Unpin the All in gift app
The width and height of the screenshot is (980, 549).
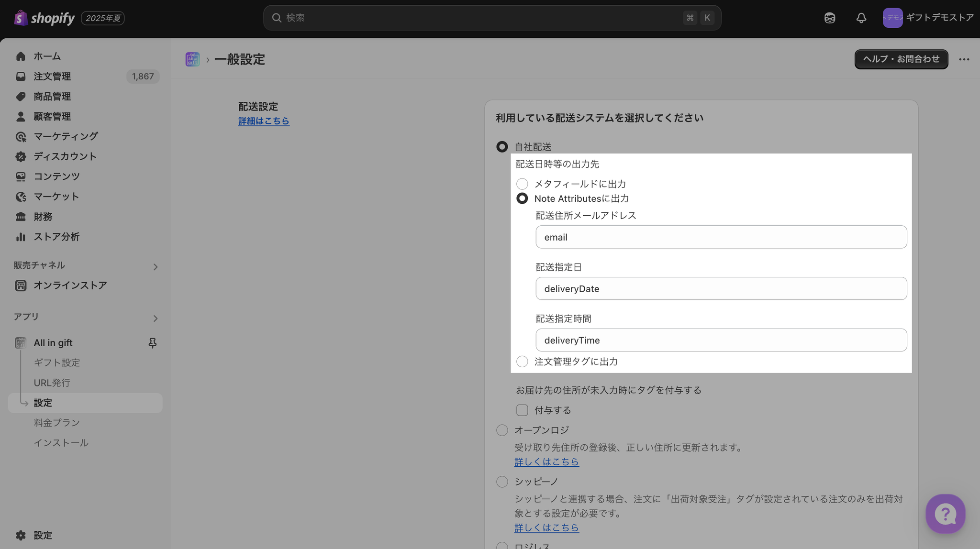pos(152,343)
